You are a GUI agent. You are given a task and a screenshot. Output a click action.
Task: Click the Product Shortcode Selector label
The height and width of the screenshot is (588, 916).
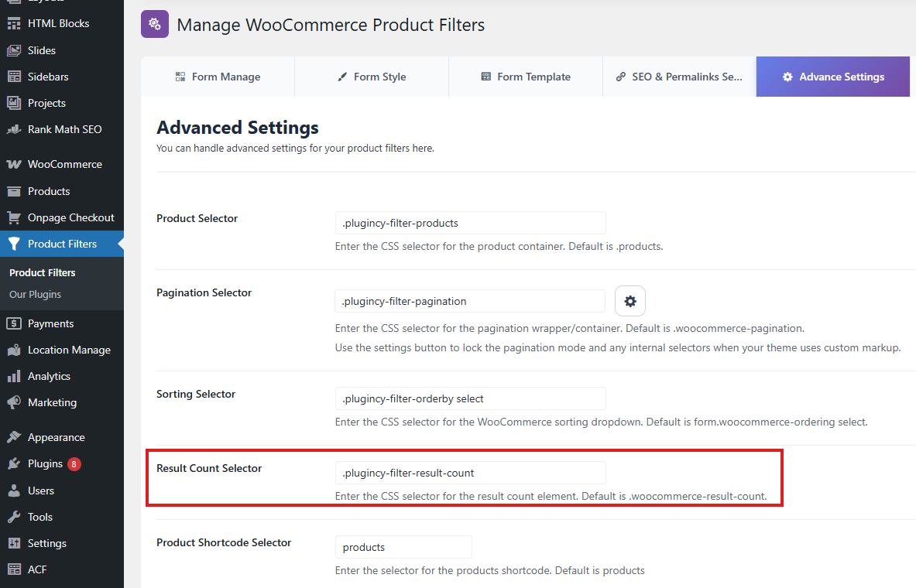pyautogui.click(x=224, y=542)
